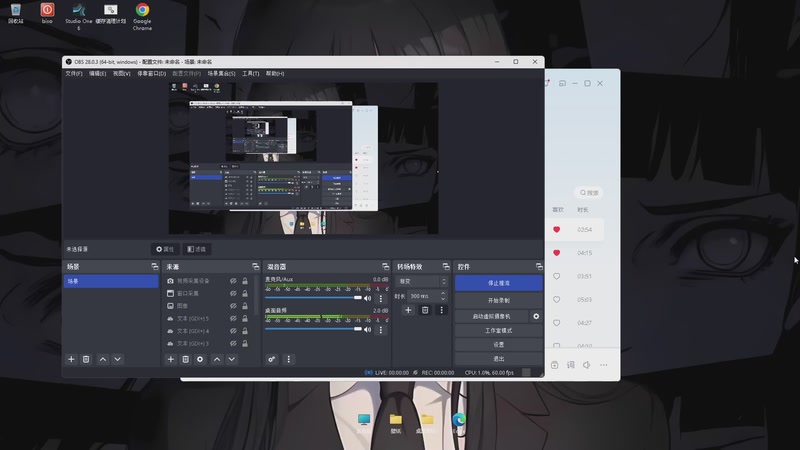The image size is (800, 450).
Task: Toggle visibility of 图像 source
Action: point(233,306)
